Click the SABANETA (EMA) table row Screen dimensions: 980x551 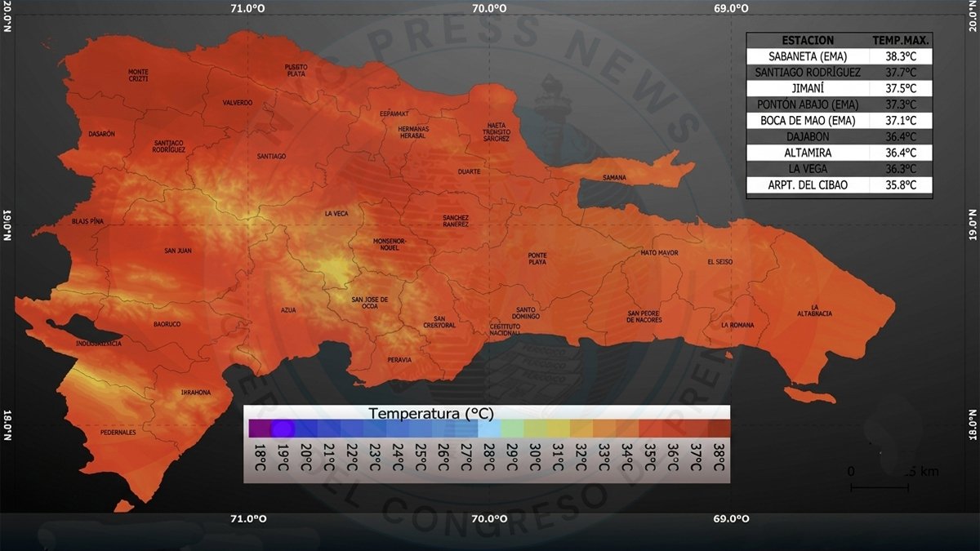(839, 56)
